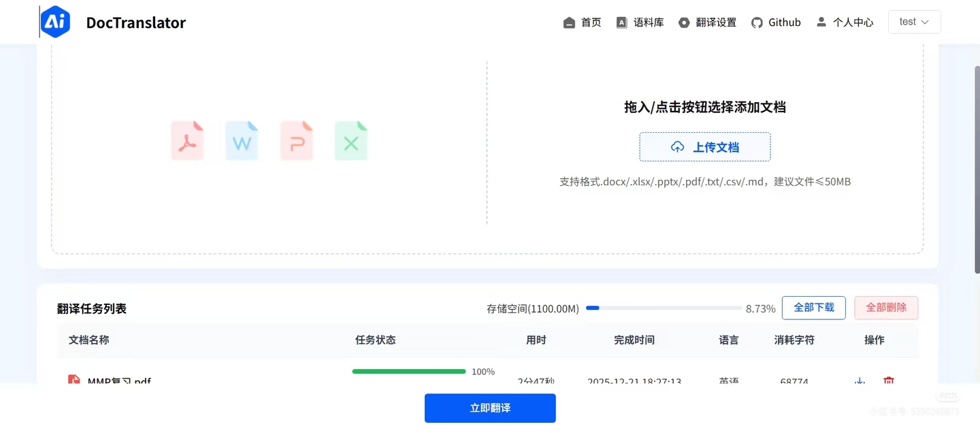Click the Github octocat icon
The image size is (980, 433).
[x=757, y=22]
